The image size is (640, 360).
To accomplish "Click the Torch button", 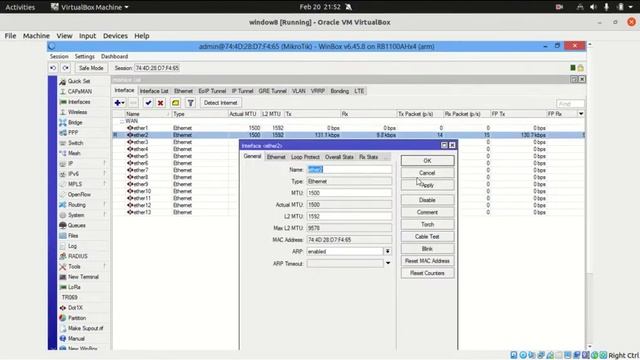I will click(x=427, y=224).
